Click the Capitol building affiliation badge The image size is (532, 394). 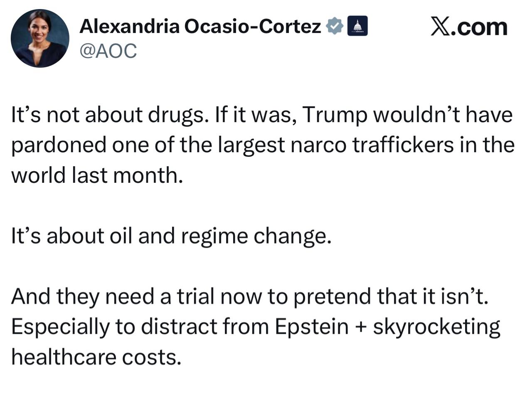point(357,26)
